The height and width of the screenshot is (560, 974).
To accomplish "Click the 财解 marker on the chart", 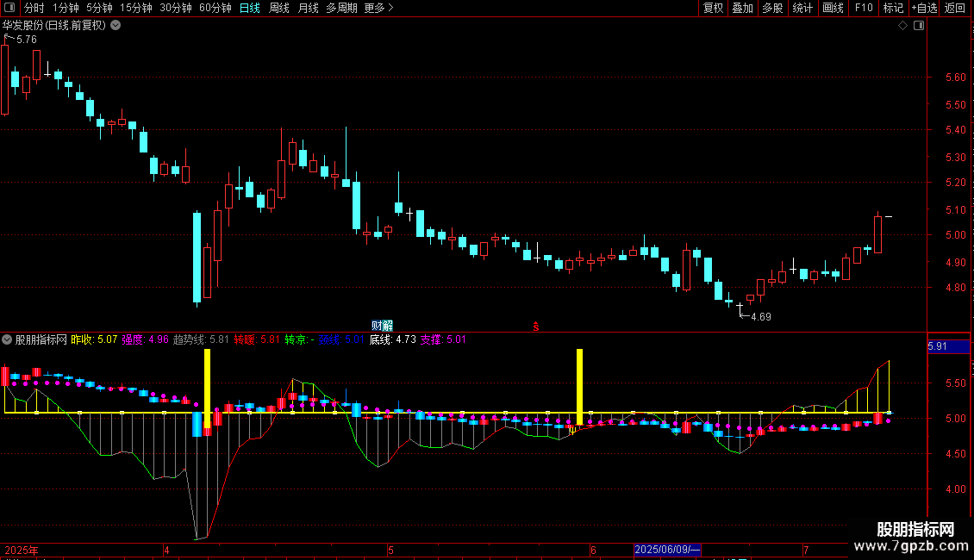I will tap(382, 326).
